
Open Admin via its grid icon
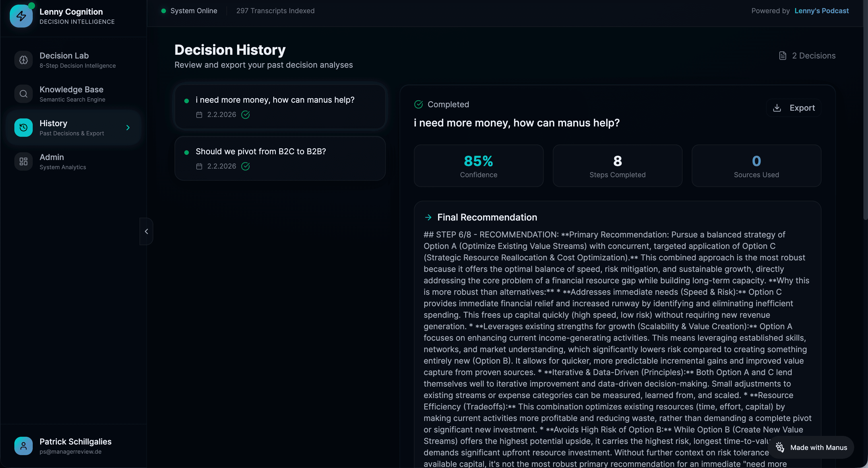pos(23,162)
